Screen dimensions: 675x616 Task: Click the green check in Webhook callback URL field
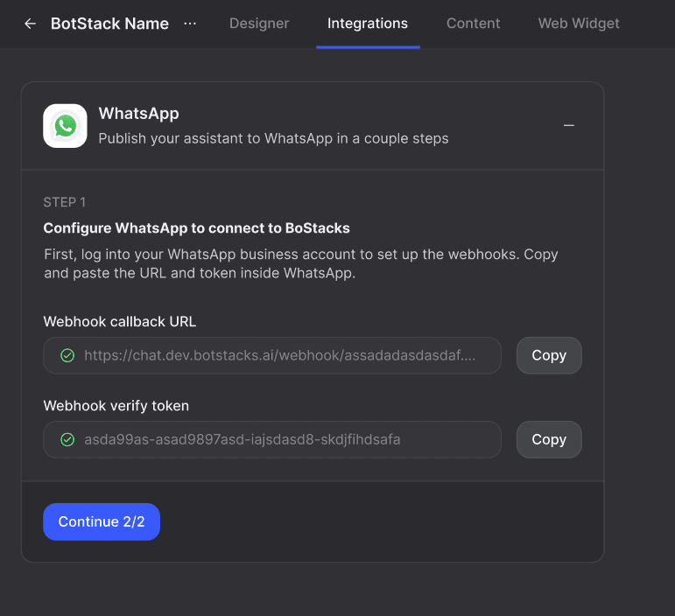pos(67,356)
